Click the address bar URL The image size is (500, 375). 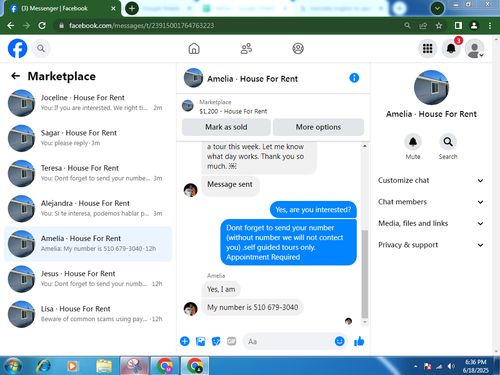pos(142,25)
